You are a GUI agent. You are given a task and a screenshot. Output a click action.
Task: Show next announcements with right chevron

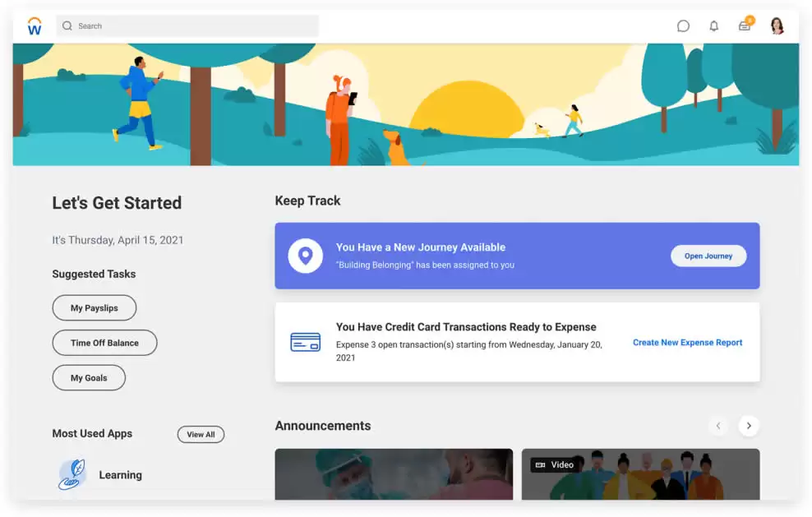748,426
